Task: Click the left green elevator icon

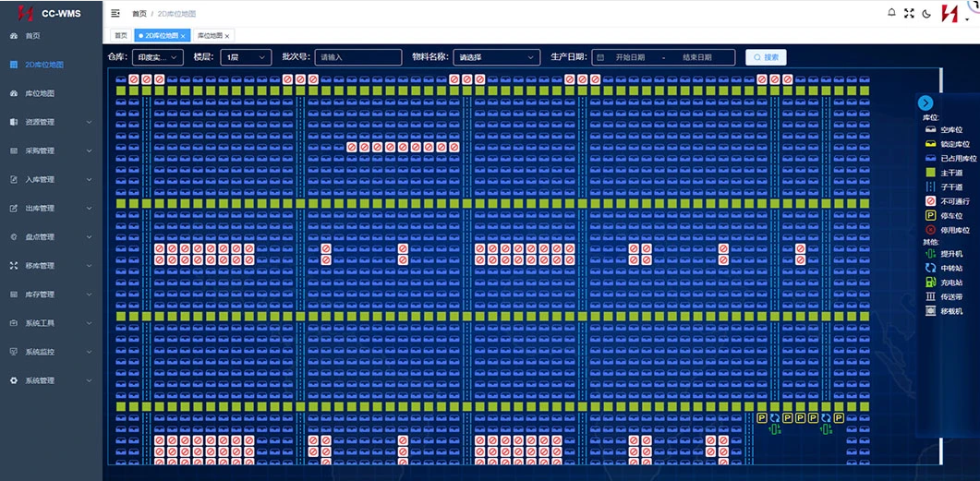Action: pyautogui.click(x=775, y=429)
